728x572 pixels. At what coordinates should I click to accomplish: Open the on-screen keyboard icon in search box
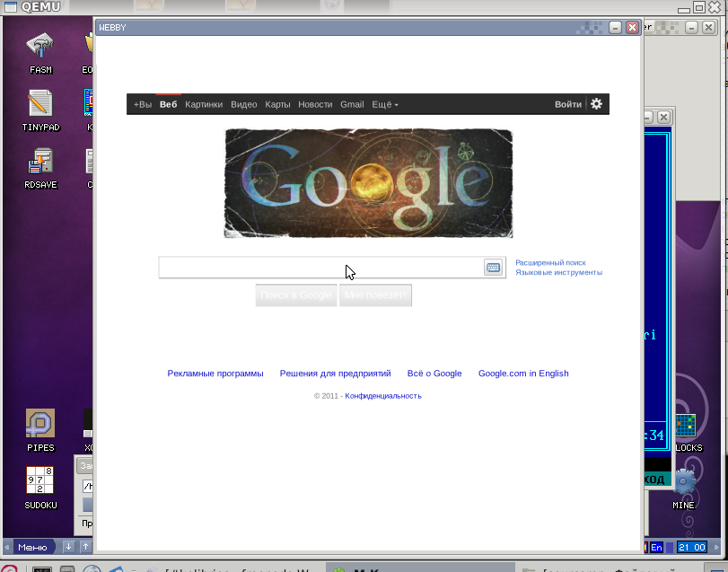pyautogui.click(x=493, y=268)
